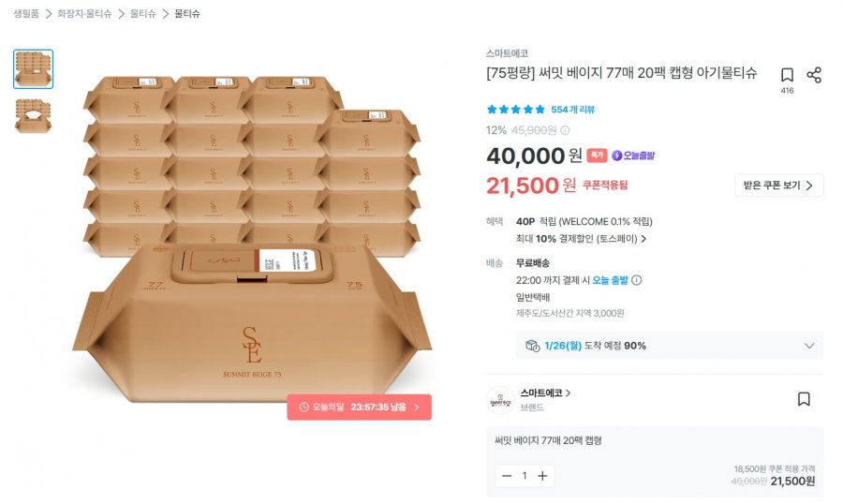Expand the 1/26 arrival estimate panel

click(x=809, y=346)
